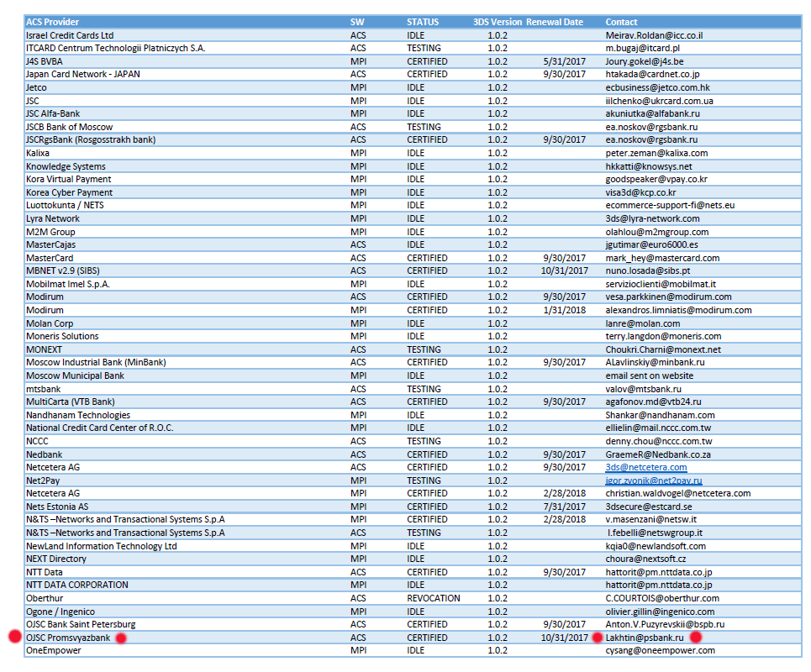Select the Mobilmat Imel S.p.A. cell
This screenshot has width=811, height=672.
pos(68,284)
